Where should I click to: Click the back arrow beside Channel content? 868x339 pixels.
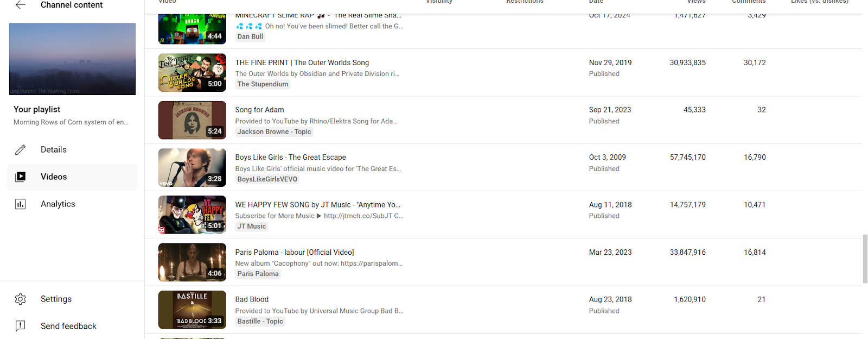[x=21, y=5]
